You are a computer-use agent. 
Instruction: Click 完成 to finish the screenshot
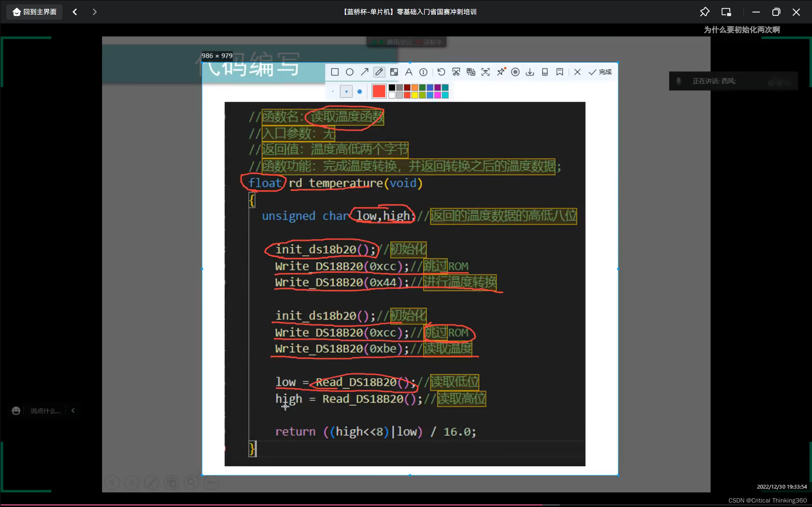click(600, 72)
